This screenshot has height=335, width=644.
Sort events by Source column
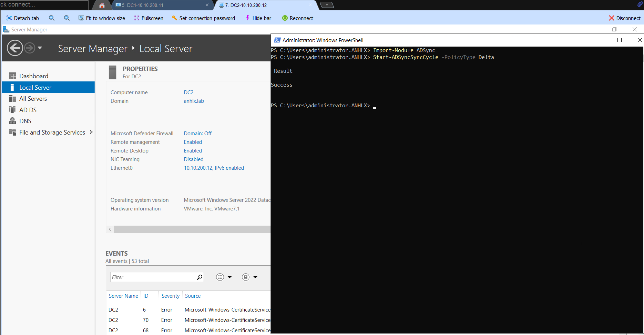(x=193, y=296)
